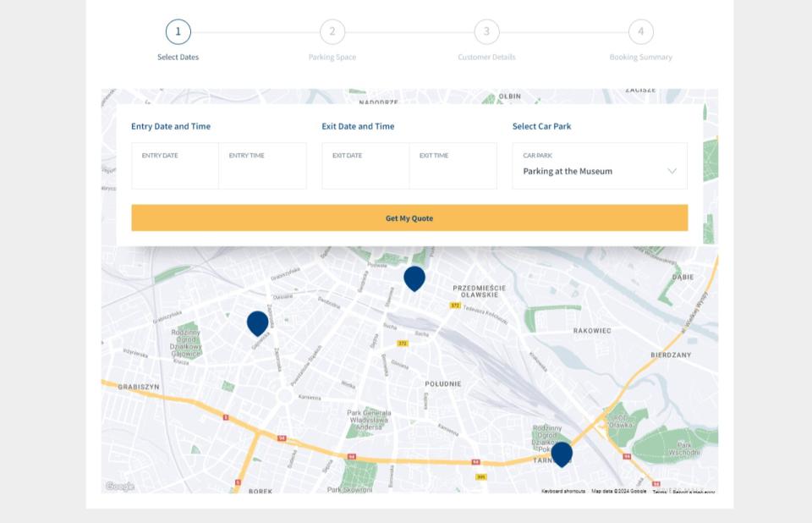Click step 3 circle for Customer Details
Viewport: 812px width, 523px height.
(x=486, y=32)
